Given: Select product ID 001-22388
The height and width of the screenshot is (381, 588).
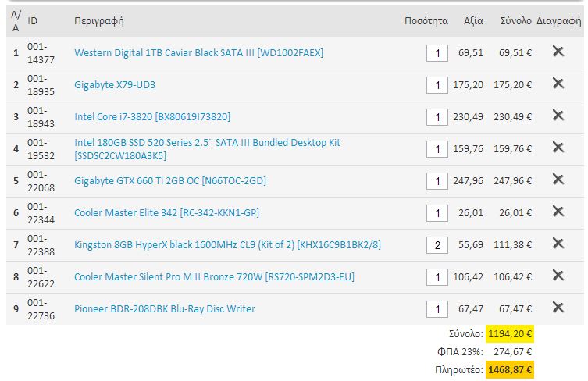Looking at the screenshot, I should (41, 245).
